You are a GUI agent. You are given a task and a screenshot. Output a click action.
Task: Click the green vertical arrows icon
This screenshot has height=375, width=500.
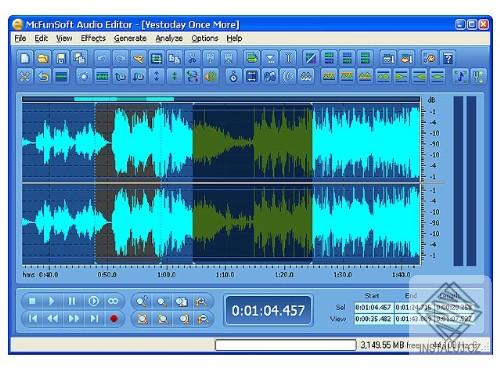174,76
